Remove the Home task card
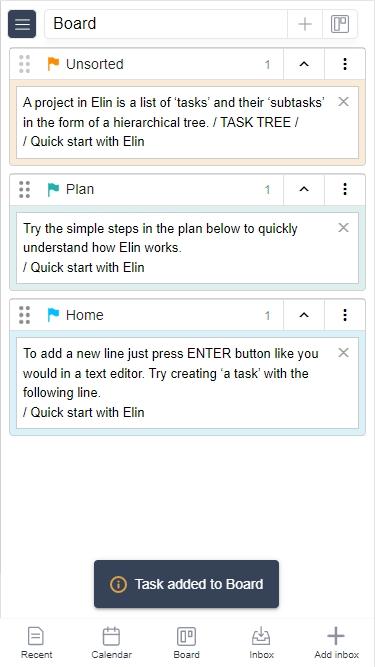 [344, 353]
